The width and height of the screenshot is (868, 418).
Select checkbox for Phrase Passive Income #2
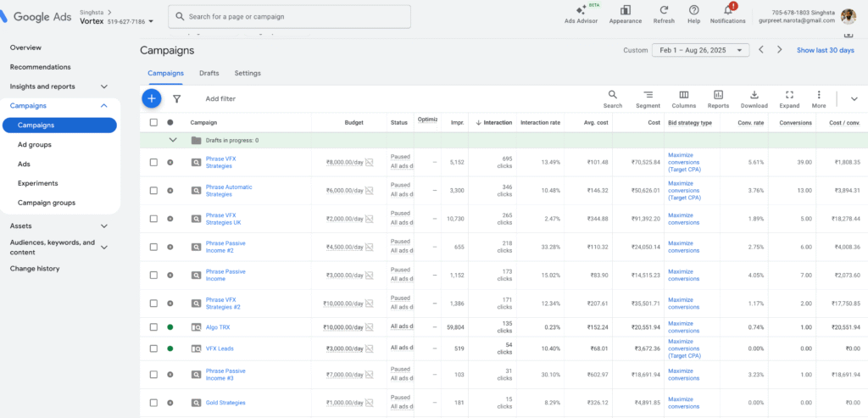click(154, 247)
